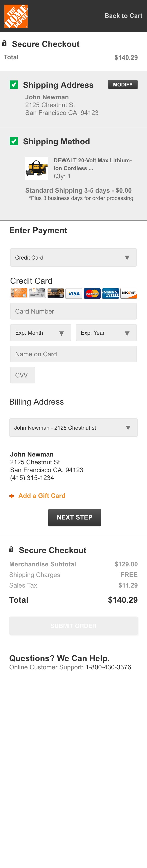Click Add a Gift Card link
Image resolution: width=147 pixels, height=868 pixels.
pos(42,496)
